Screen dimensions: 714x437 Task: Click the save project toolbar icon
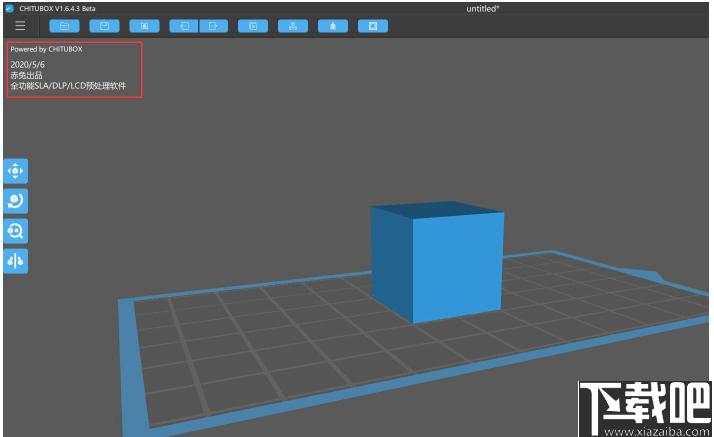[104, 26]
